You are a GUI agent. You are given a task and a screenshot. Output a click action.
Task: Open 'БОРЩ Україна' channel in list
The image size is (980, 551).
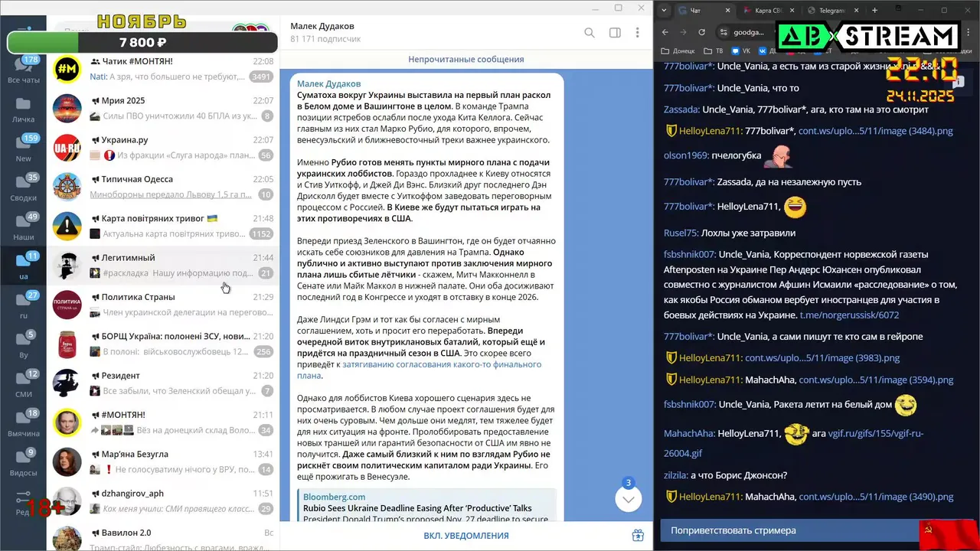coord(163,344)
